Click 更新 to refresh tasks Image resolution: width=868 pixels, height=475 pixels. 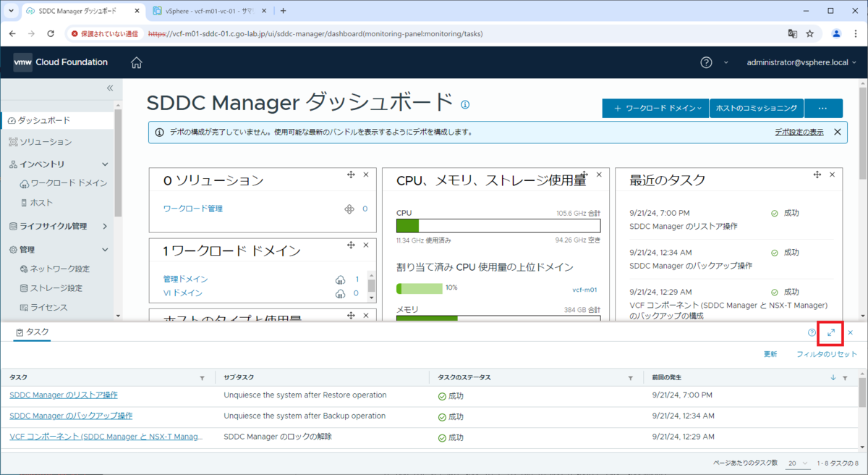point(770,354)
